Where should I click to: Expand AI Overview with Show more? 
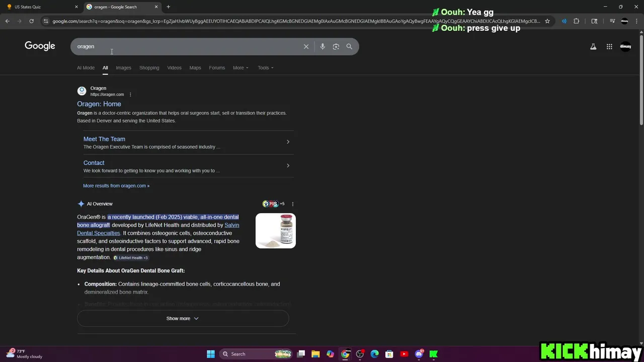[183, 318]
